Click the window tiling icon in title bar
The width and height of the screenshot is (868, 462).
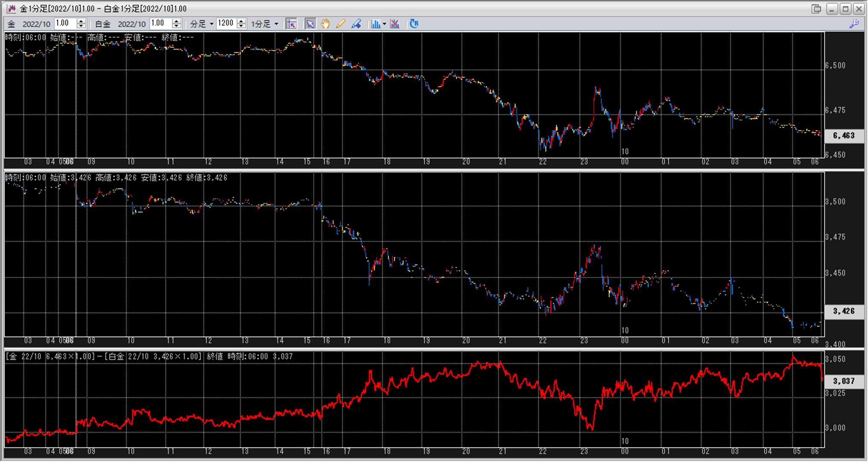(816, 9)
